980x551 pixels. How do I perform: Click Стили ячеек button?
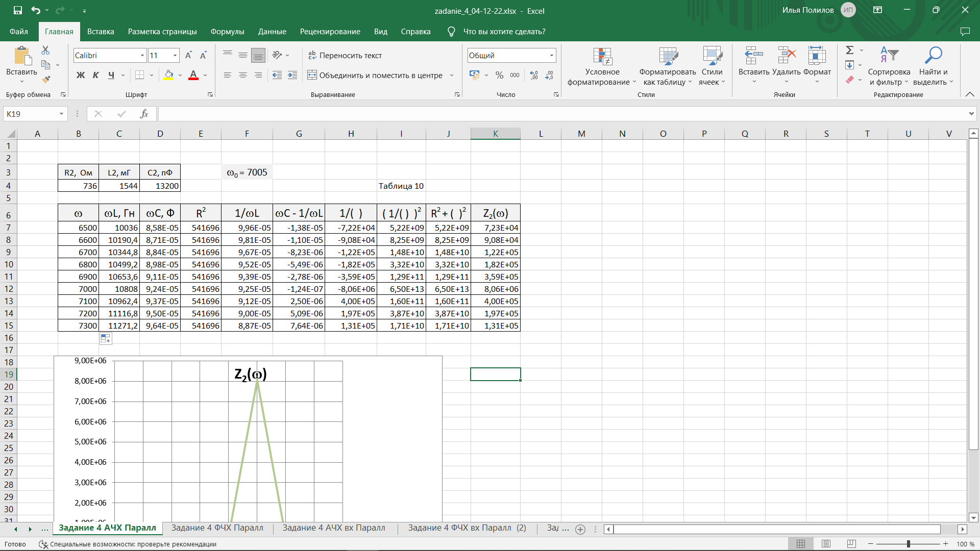(712, 66)
